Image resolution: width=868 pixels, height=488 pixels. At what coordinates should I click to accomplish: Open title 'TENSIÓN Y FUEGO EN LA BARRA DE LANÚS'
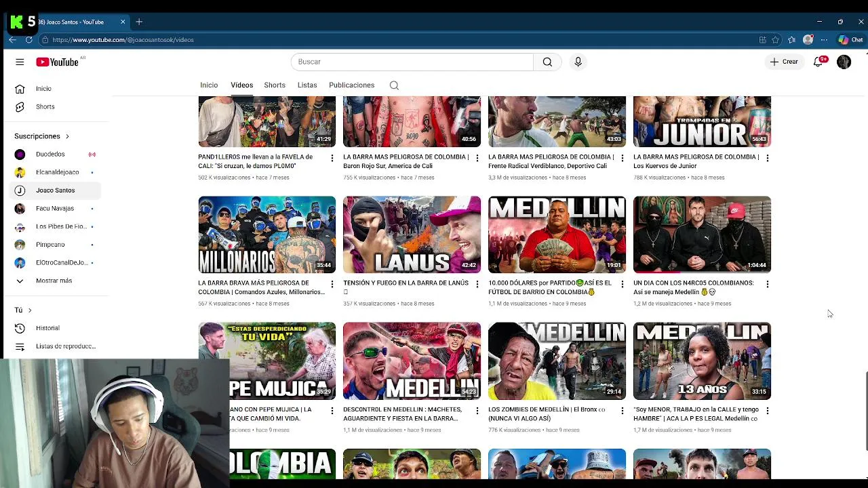click(x=406, y=287)
